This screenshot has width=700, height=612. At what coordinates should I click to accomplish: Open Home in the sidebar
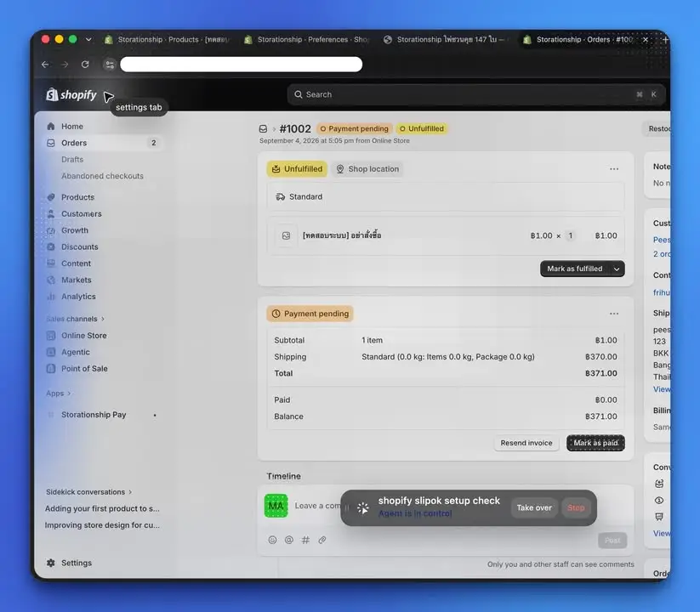72,127
